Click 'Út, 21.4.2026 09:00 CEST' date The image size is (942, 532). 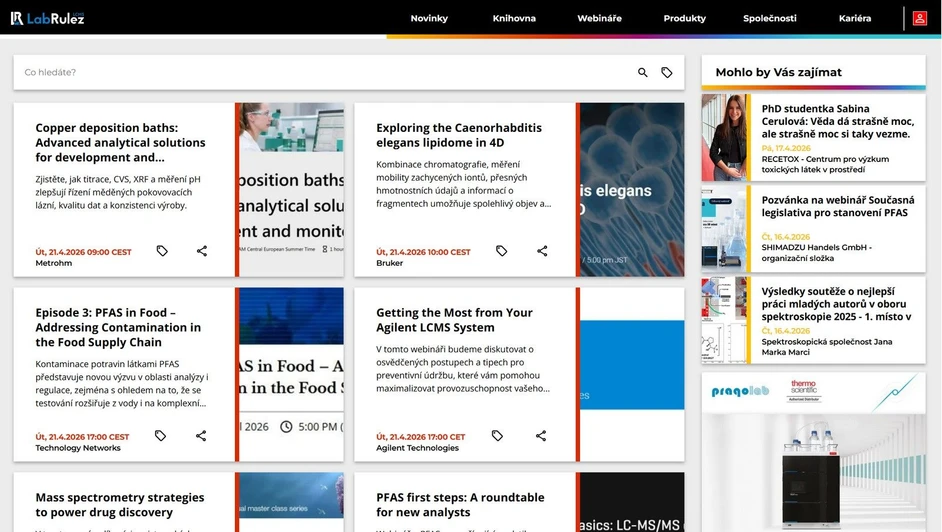(x=83, y=252)
